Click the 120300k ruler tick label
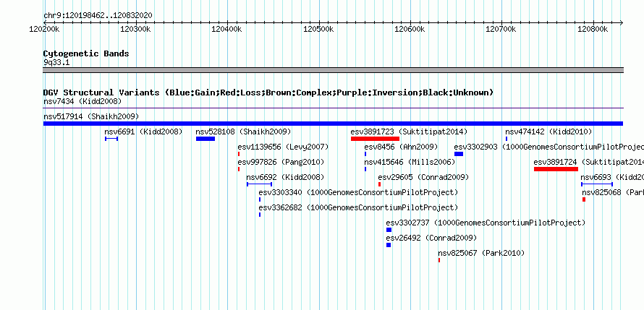The image size is (644, 310). coord(135,29)
